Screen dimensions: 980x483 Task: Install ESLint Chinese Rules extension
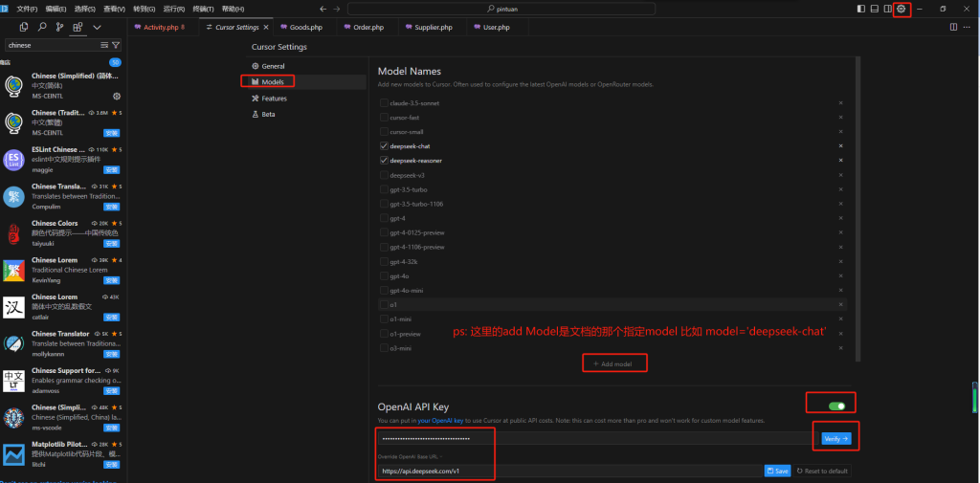click(111, 170)
